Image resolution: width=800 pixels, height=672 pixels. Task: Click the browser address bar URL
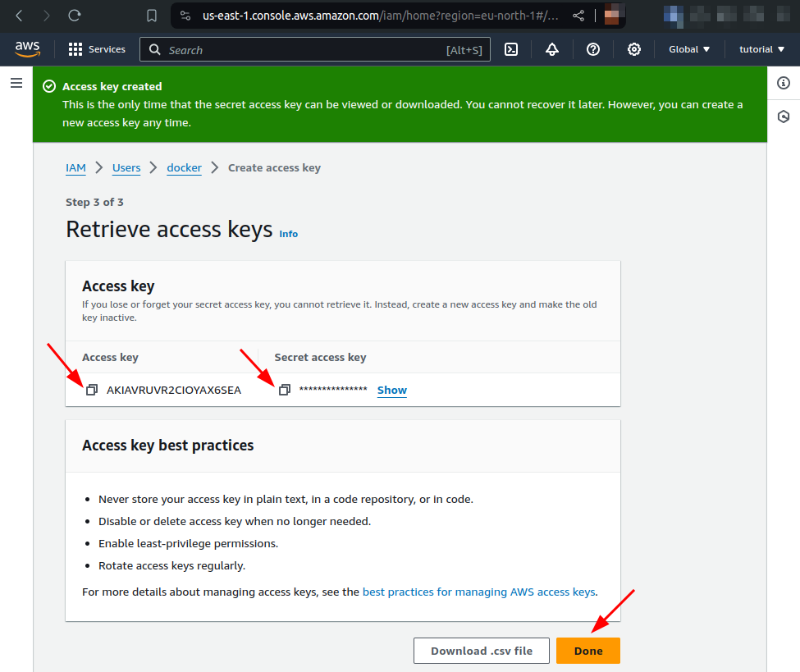click(380, 16)
